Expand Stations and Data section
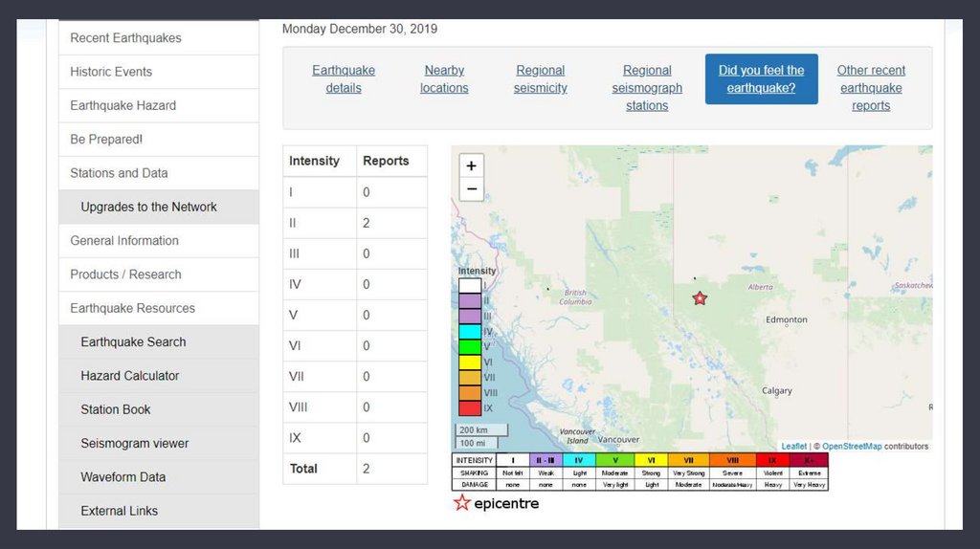This screenshot has height=549, width=980. [x=119, y=173]
